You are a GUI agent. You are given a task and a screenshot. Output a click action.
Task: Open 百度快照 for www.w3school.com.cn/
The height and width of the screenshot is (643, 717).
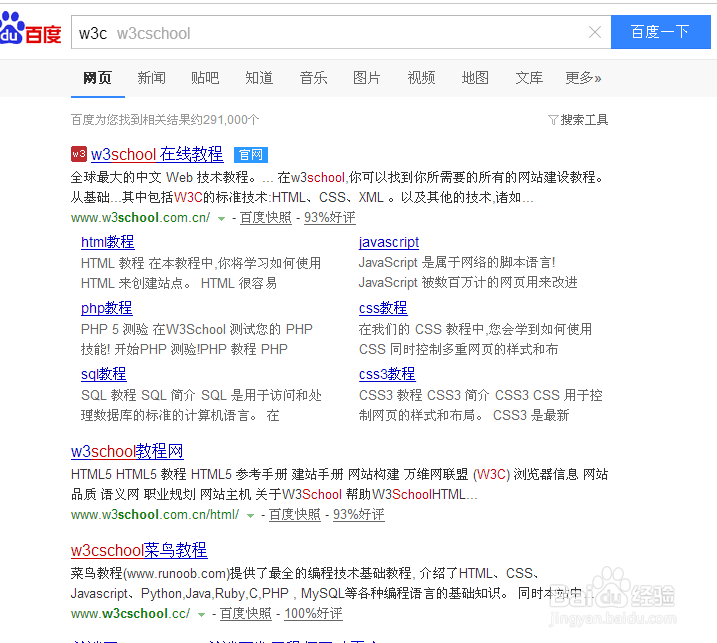266,218
